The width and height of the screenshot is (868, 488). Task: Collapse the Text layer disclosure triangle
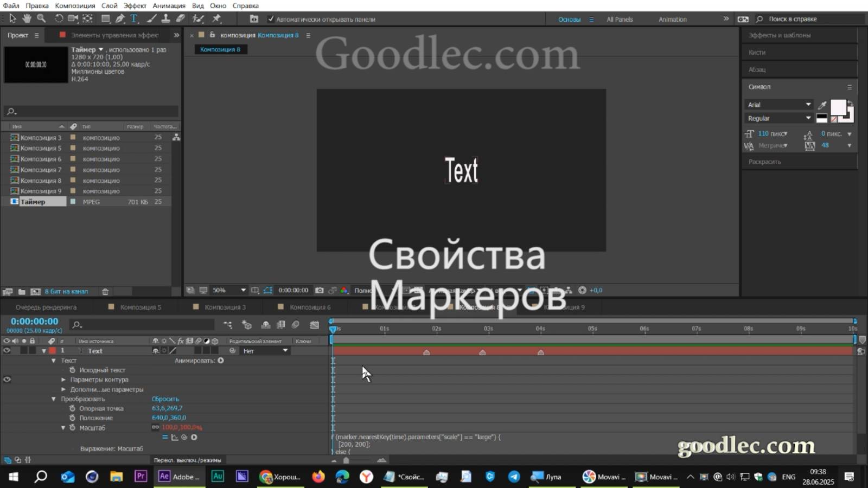44,351
